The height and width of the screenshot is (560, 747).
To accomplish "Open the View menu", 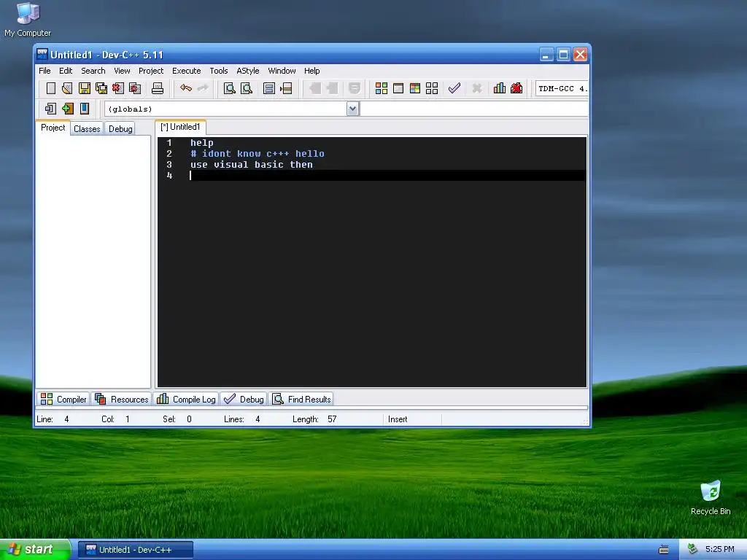I will (122, 71).
